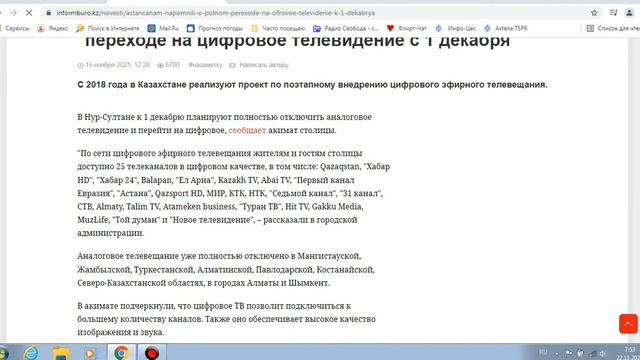Click the Action Center flag tray icon
Viewport: 640px width, 360px height.
[x=569, y=353]
